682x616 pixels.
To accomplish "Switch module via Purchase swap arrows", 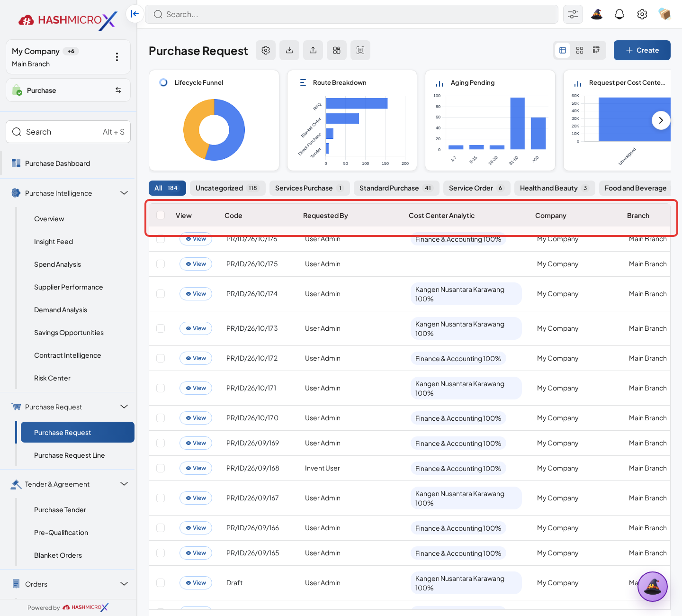I will click(118, 90).
